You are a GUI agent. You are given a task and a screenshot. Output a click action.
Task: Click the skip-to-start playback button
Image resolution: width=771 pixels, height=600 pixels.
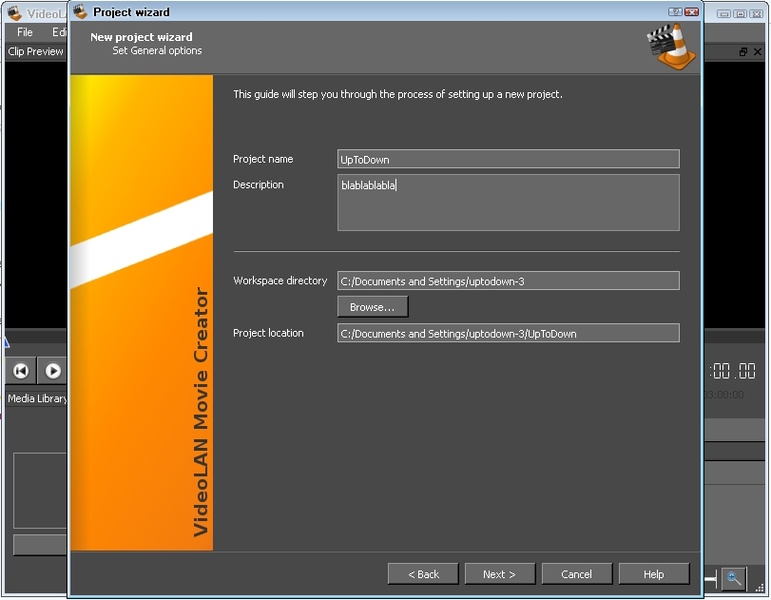click(21, 371)
